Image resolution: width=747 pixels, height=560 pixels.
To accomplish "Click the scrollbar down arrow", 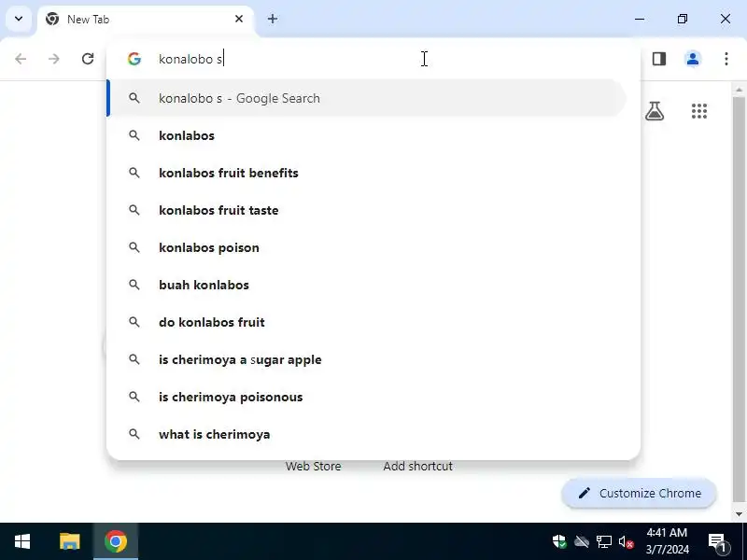I will [x=739, y=514].
